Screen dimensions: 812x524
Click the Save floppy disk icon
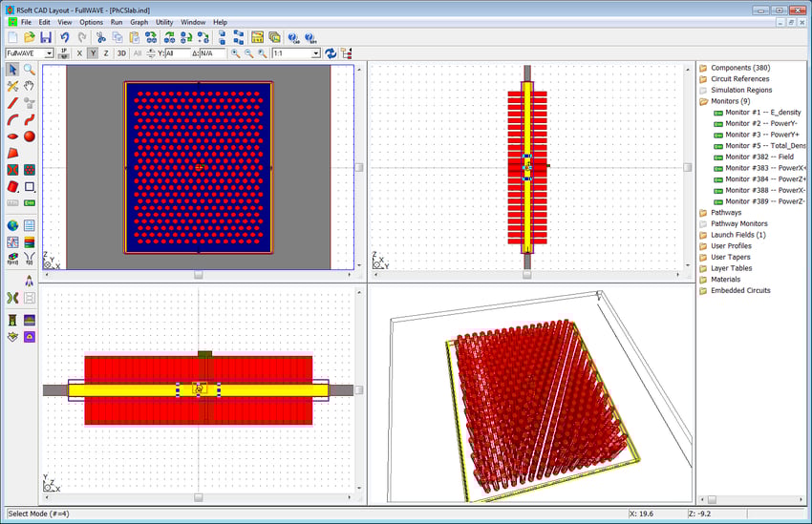(x=45, y=37)
